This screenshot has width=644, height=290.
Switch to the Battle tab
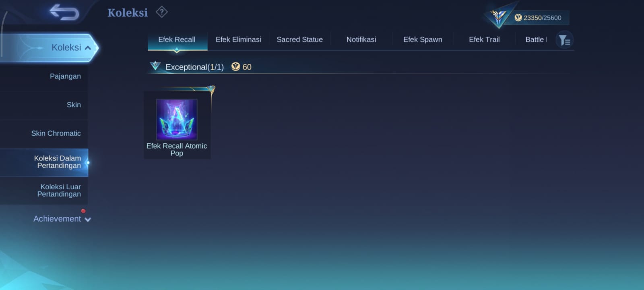click(535, 39)
